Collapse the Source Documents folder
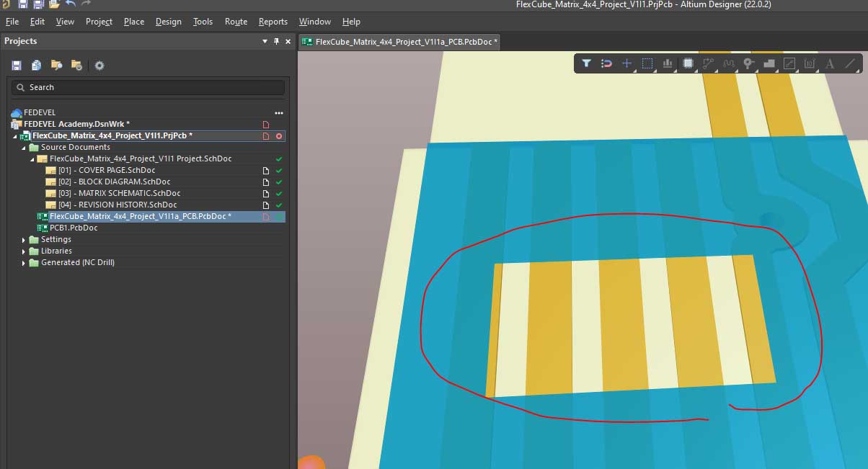This screenshot has height=469, width=868. coord(24,148)
